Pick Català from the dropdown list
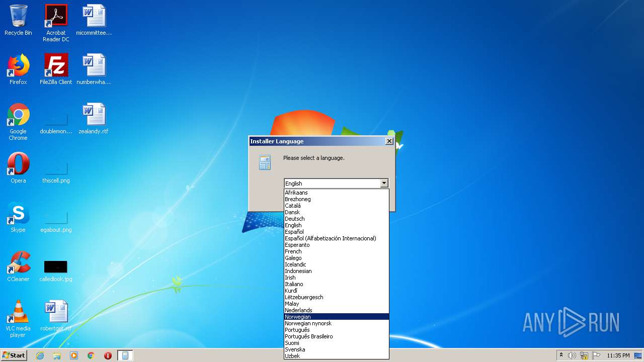Screen dimensions: 644x362 pyautogui.click(x=337, y=206)
